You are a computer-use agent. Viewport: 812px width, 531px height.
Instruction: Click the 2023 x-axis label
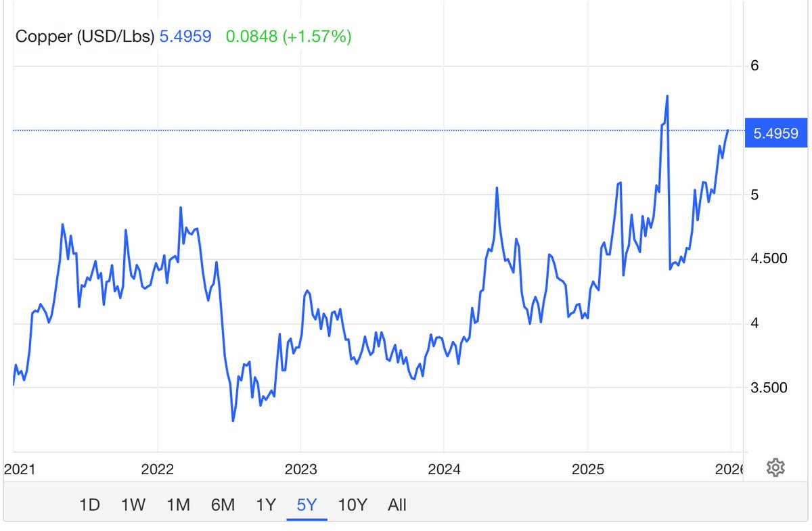pos(300,469)
